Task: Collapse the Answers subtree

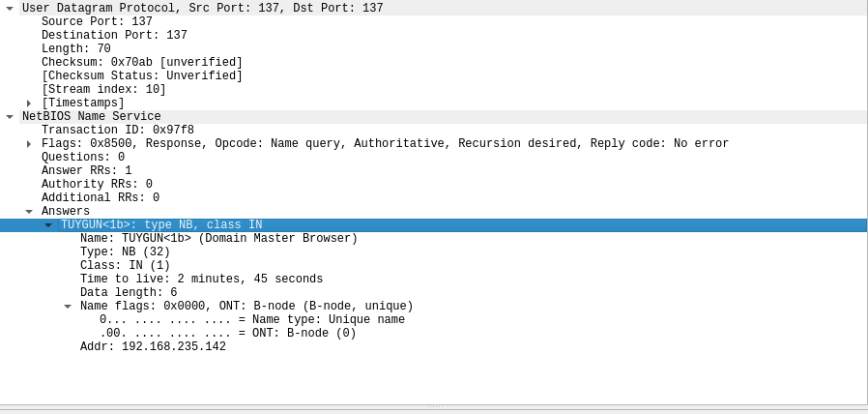Action: [29, 211]
